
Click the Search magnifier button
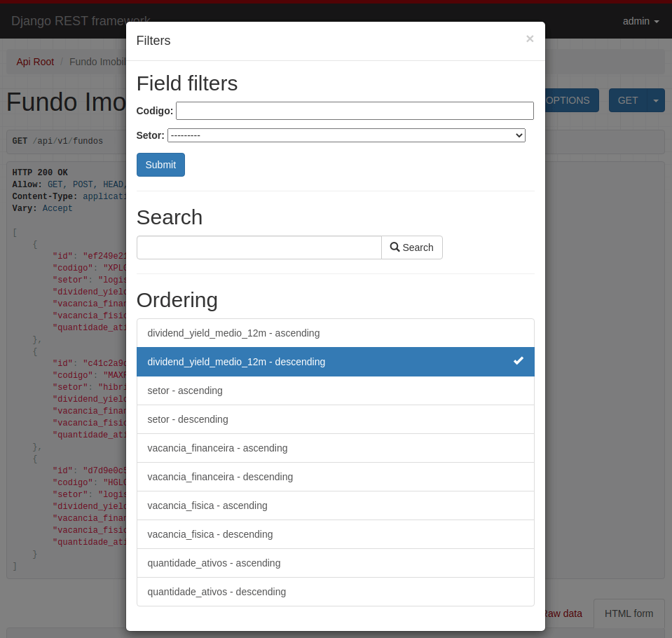point(412,247)
